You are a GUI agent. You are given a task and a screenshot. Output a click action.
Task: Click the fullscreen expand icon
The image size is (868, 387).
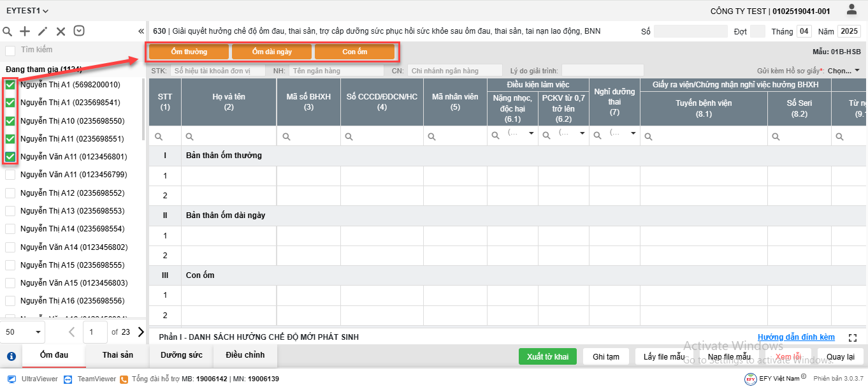pyautogui.click(x=853, y=337)
